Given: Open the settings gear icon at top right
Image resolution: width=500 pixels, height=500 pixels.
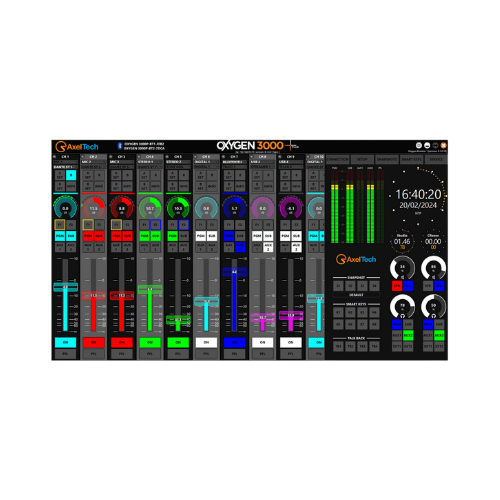Looking at the screenshot, I should tap(419, 145).
